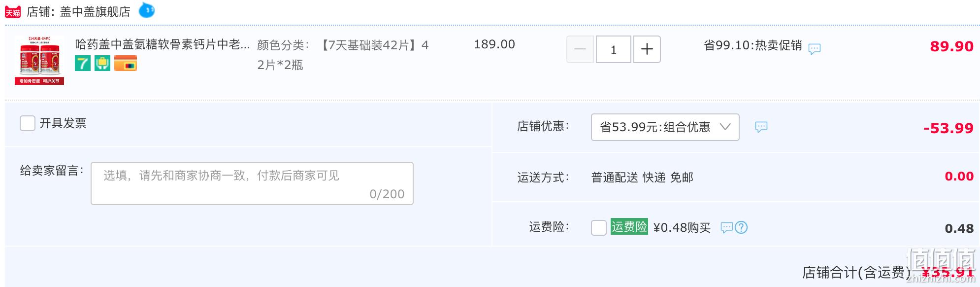Click the dropdown arrow in 店铺优惠 selector

725,127
